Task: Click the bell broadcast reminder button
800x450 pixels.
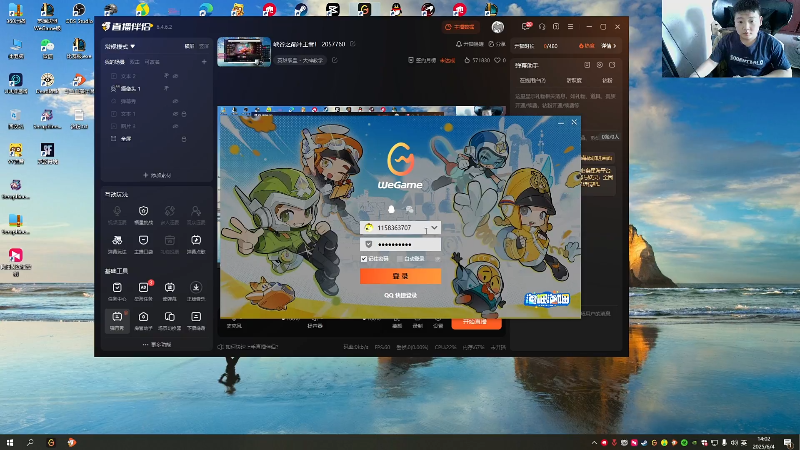Action: click(469, 44)
